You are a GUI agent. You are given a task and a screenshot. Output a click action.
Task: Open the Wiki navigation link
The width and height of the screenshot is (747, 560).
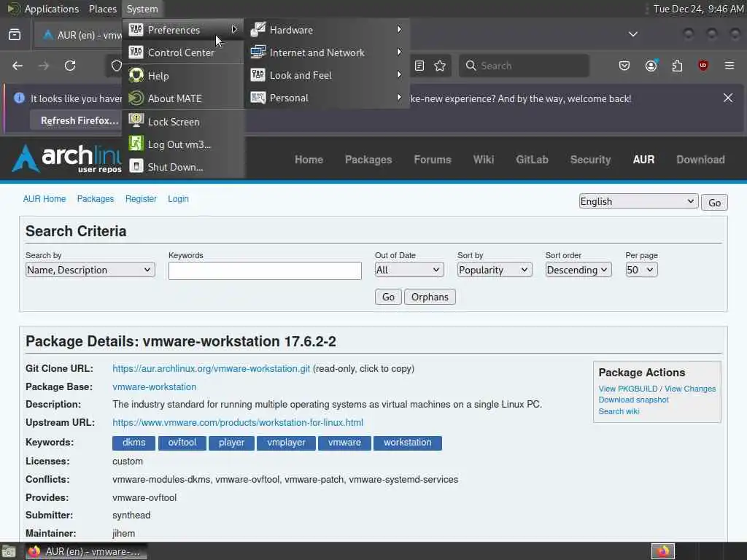click(x=483, y=160)
